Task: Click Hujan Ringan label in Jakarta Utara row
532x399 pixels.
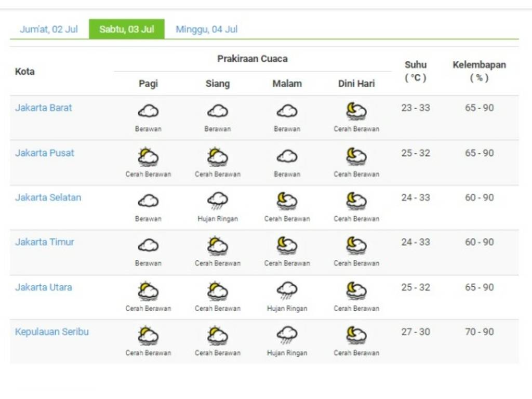Action: click(287, 309)
